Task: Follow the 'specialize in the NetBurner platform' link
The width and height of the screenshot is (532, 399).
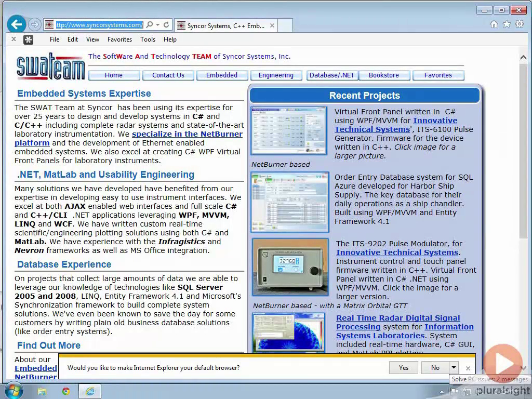Action: point(187,134)
